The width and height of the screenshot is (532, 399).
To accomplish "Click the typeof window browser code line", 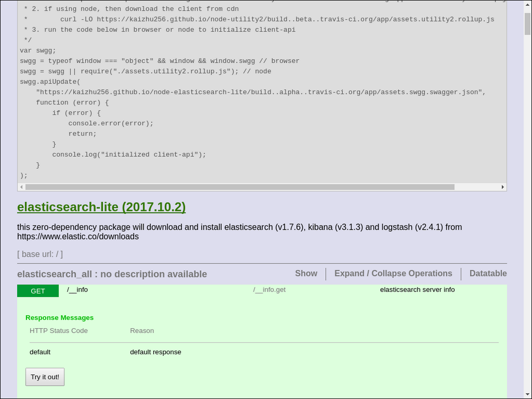I will (160, 61).
